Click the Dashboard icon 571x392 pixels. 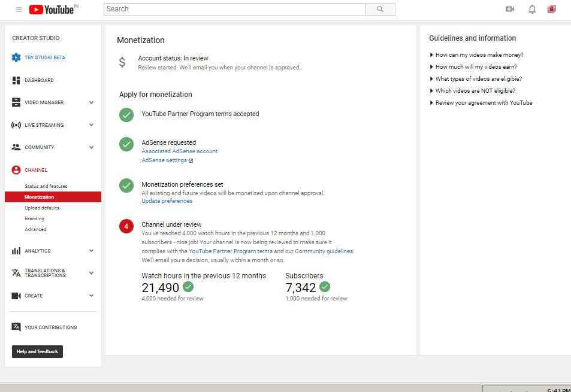pos(16,80)
